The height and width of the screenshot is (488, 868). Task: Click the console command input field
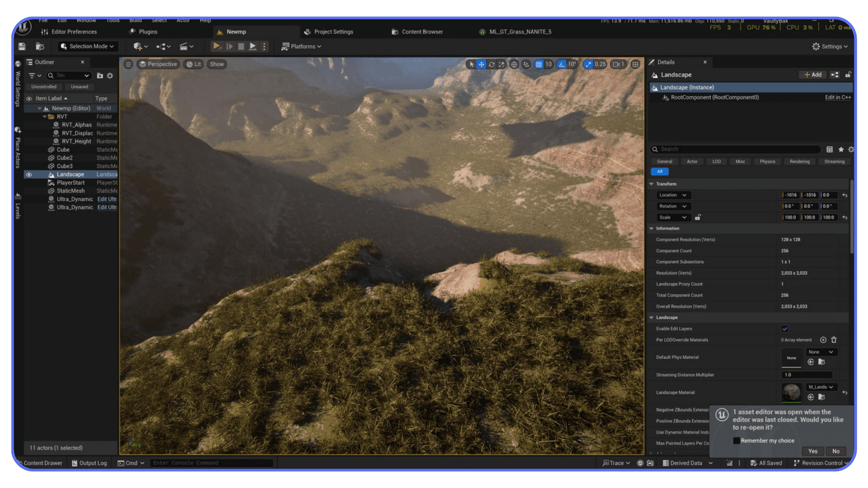(x=212, y=463)
